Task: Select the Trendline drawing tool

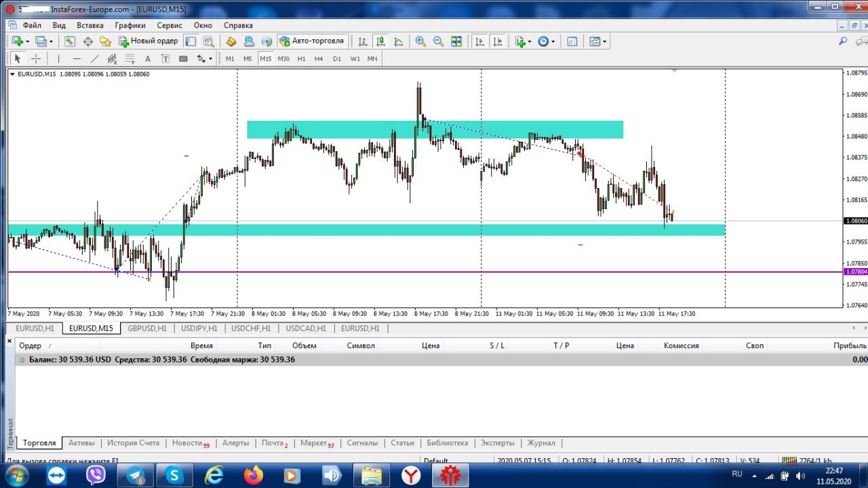Action: point(95,59)
